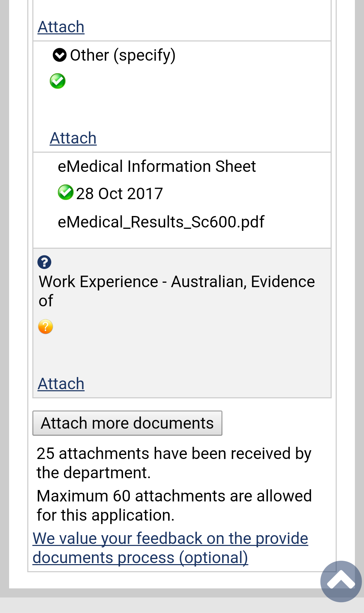
Task: Tap the scroll-to-top arrow button
Action: point(341,581)
